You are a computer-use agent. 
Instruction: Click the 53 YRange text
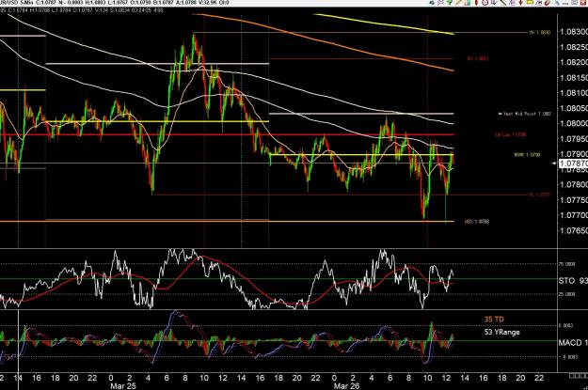click(x=501, y=333)
